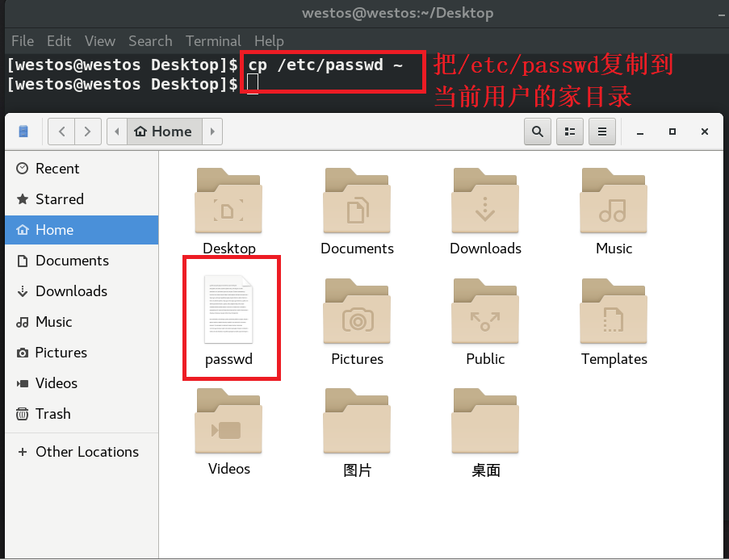Select Videos in the sidebar
Screen dimensions: 729x560
click(82, 383)
